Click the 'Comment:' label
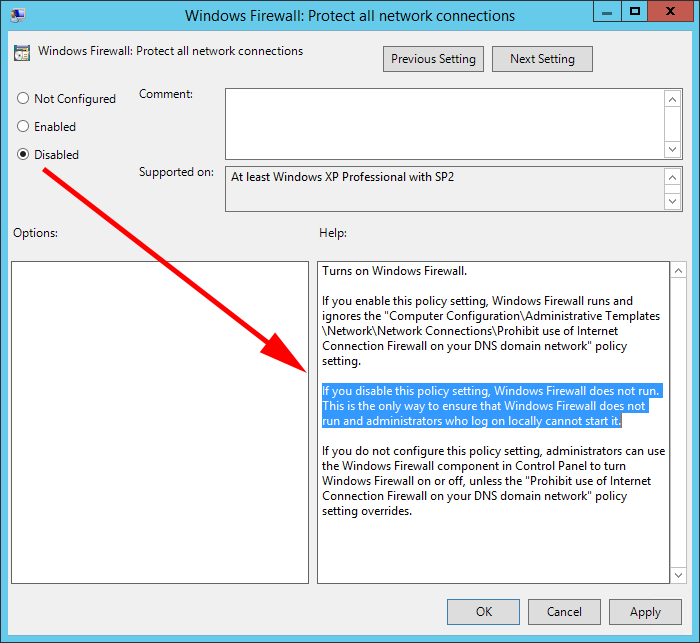Image resolution: width=700 pixels, height=643 pixels. coord(166,94)
